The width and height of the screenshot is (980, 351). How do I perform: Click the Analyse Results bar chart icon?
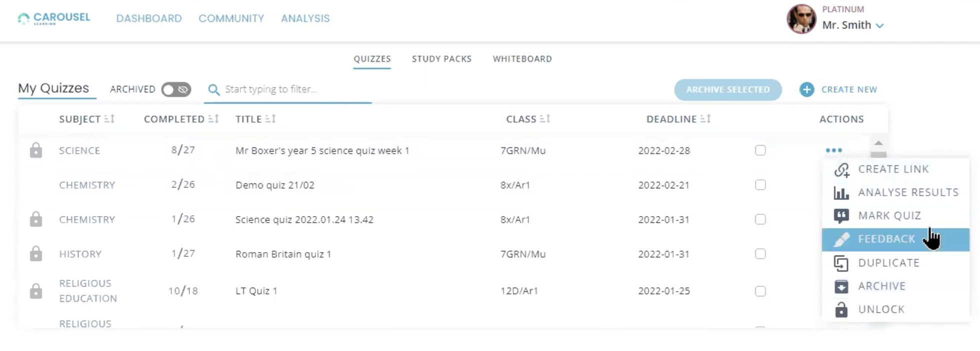(841, 192)
